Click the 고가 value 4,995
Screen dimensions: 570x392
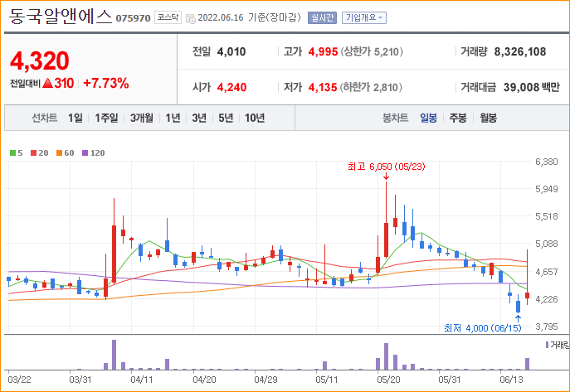(x=324, y=52)
